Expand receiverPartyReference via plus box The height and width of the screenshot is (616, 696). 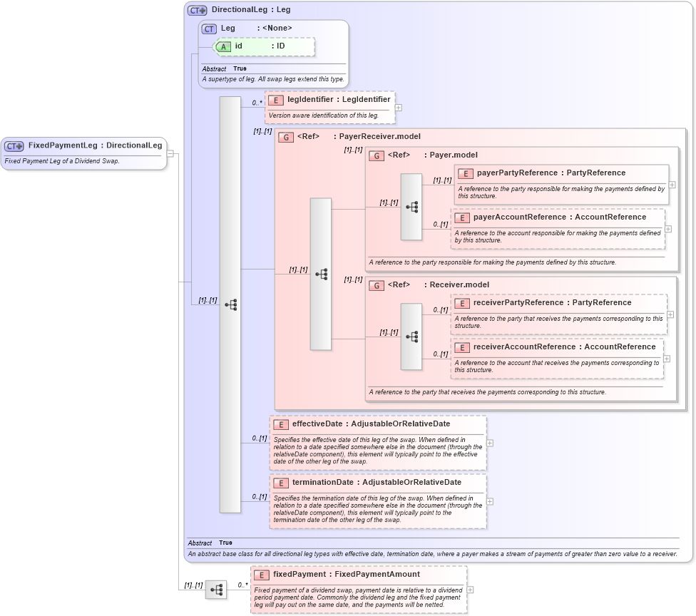pyautogui.click(x=670, y=314)
